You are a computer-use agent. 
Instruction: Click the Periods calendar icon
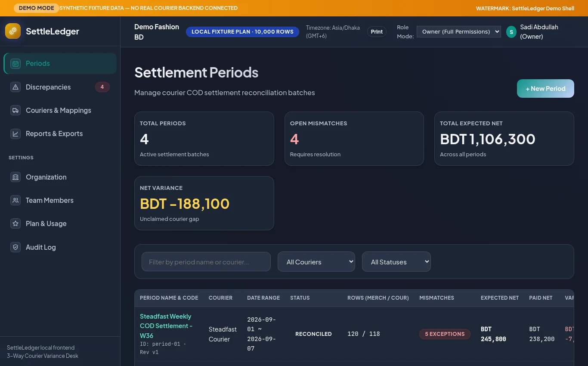pos(15,64)
